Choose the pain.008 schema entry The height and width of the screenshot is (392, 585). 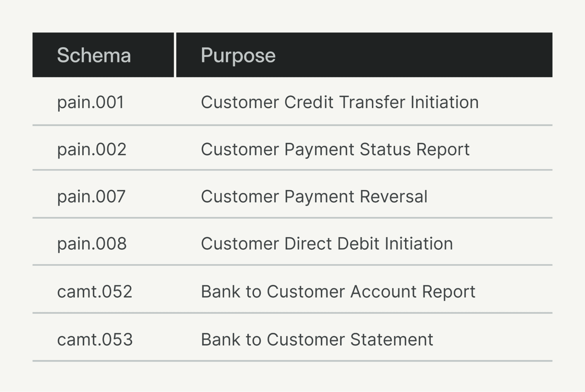(92, 244)
